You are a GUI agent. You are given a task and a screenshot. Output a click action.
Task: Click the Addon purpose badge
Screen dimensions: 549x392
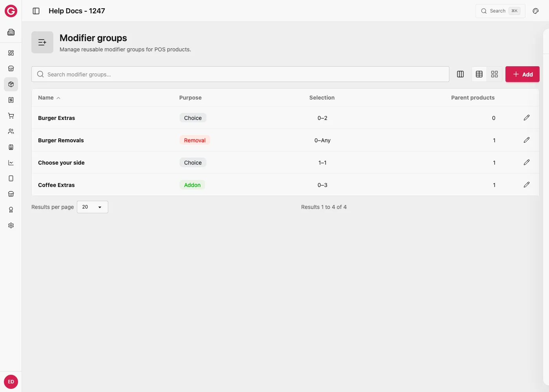click(192, 185)
